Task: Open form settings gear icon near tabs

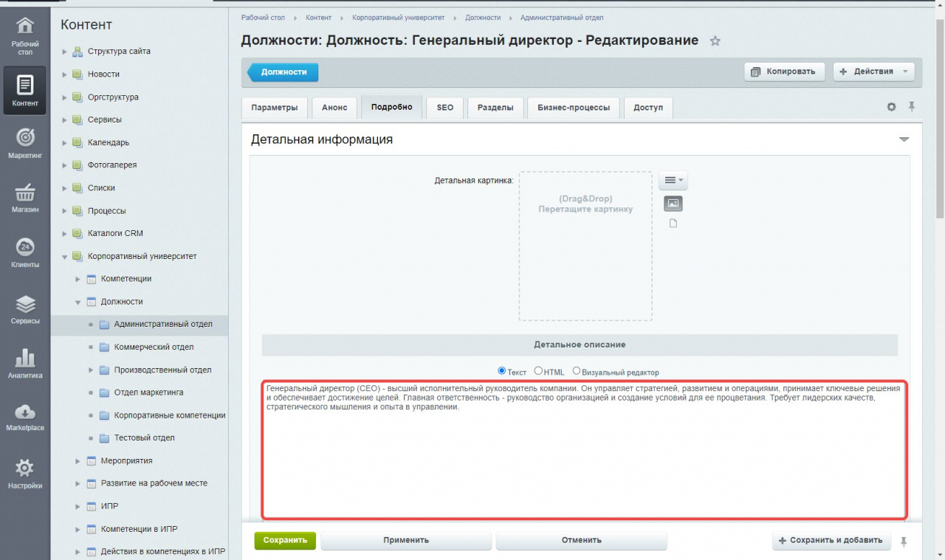Action: pos(891,107)
